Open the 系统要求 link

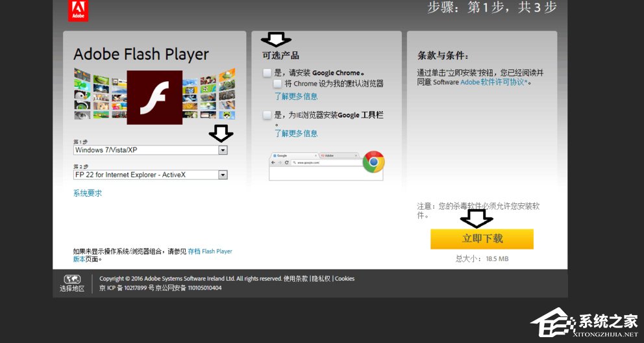[x=88, y=193]
